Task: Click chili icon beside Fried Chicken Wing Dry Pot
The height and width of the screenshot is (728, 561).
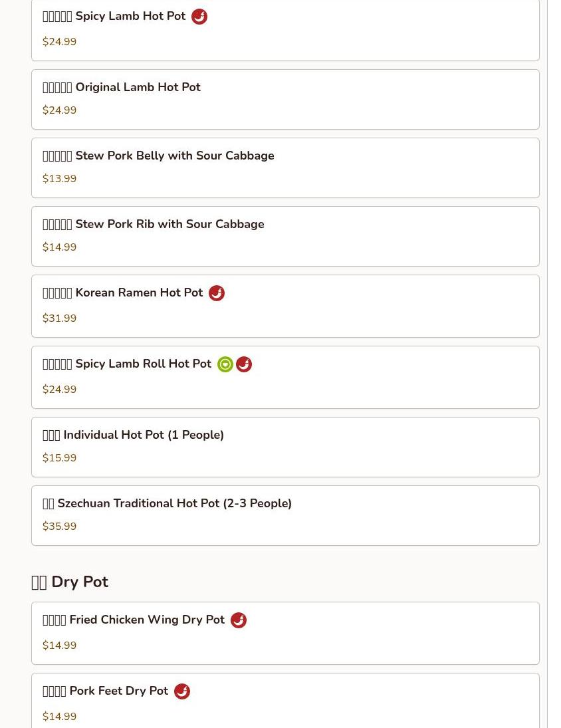Action: [x=239, y=620]
